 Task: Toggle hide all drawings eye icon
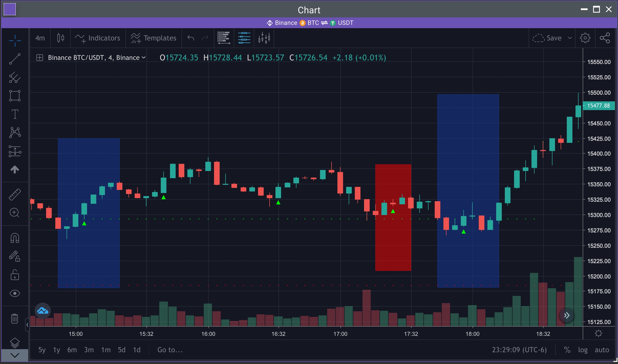tap(15, 293)
